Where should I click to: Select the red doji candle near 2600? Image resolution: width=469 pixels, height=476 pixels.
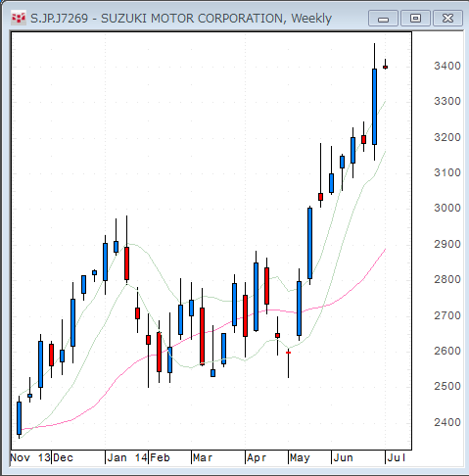(288, 353)
